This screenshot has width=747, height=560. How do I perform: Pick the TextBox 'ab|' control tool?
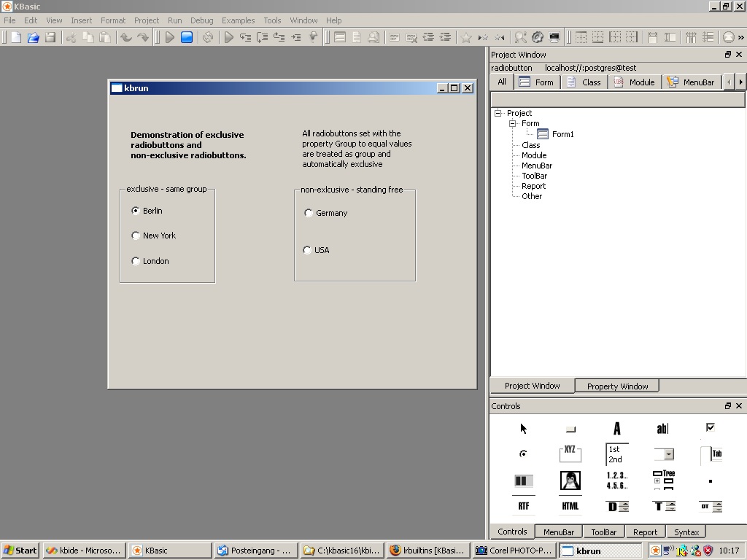tap(662, 429)
